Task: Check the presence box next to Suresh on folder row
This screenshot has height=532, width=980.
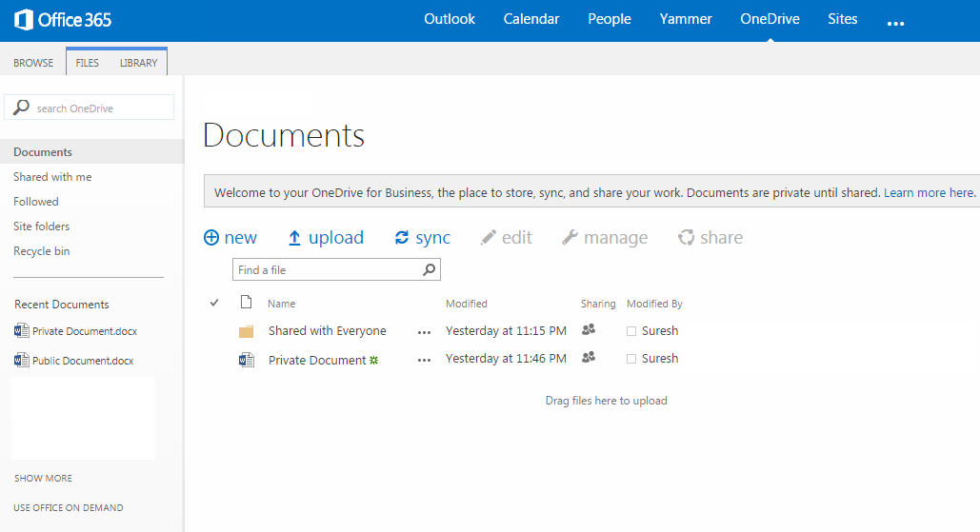Action: tap(631, 331)
